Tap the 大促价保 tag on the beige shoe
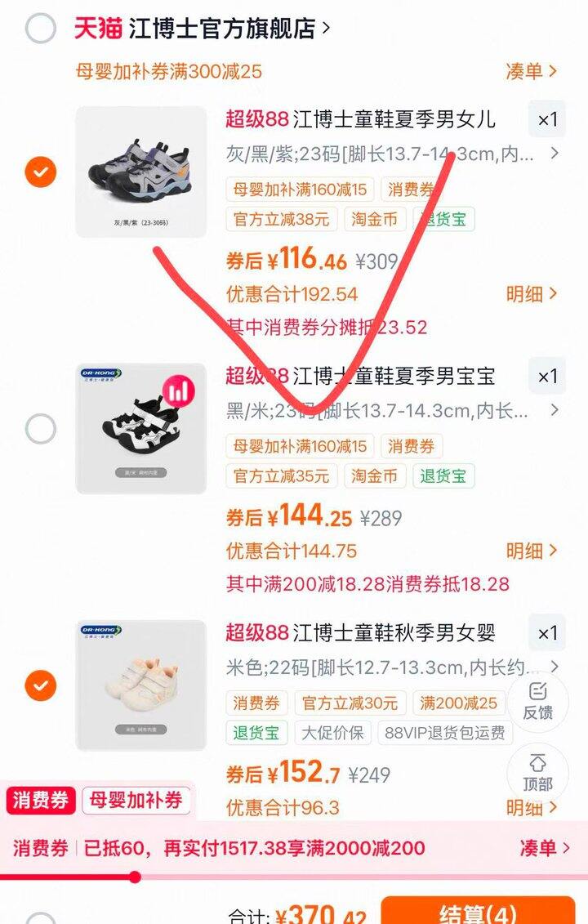Viewport: 588px width, 924px height. point(332,733)
